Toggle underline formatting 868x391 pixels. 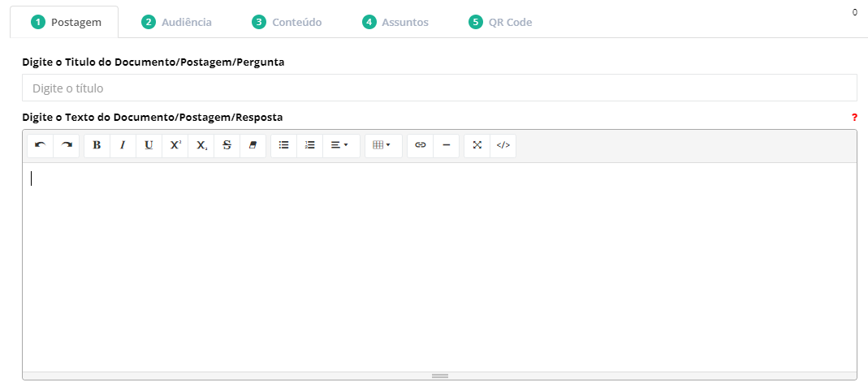pyautogui.click(x=149, y=145)
